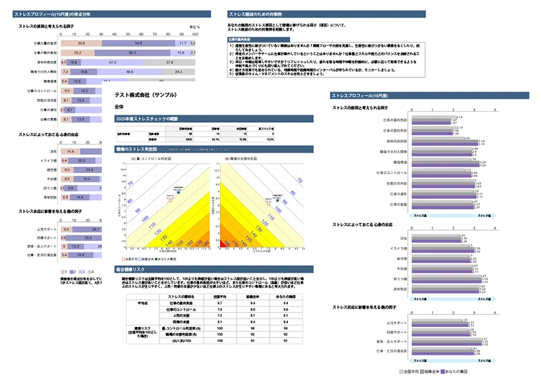
Task: Click the 仕事の量的負担 sub-header in countermeasures box
Action: [259, 39]
